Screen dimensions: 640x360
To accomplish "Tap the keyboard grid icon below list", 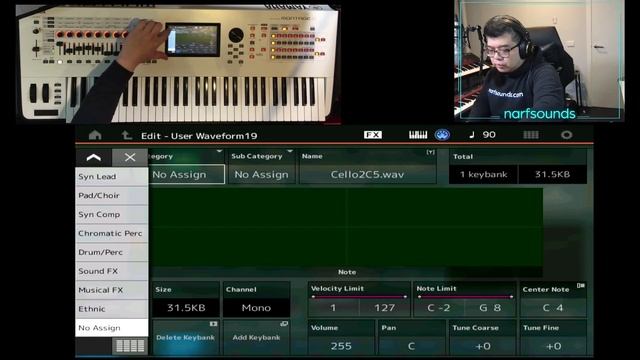I will (130, 346).
